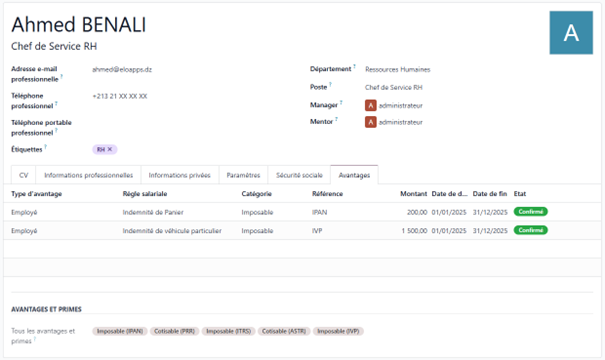
Task: Sort by Référence column header
Action: 327,194
